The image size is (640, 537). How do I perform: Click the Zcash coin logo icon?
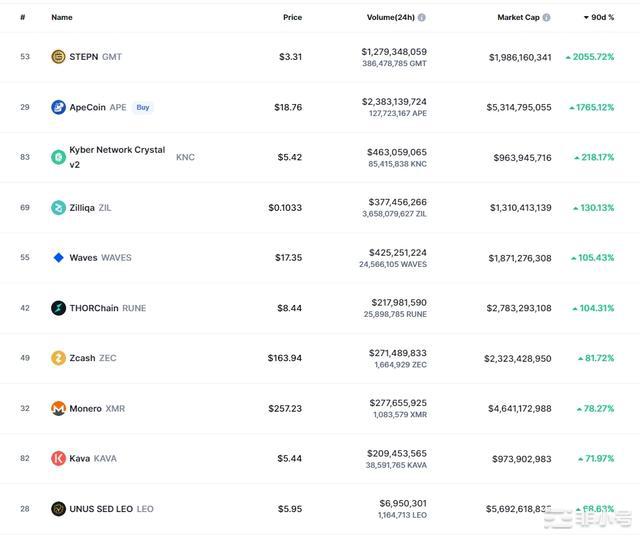point(58,358)
